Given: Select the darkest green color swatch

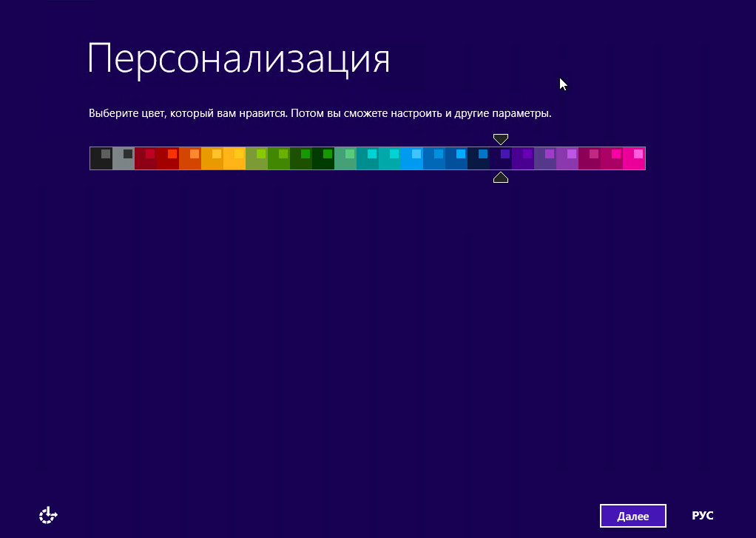Looking at the screenshot, I should (x=323, y=158).
